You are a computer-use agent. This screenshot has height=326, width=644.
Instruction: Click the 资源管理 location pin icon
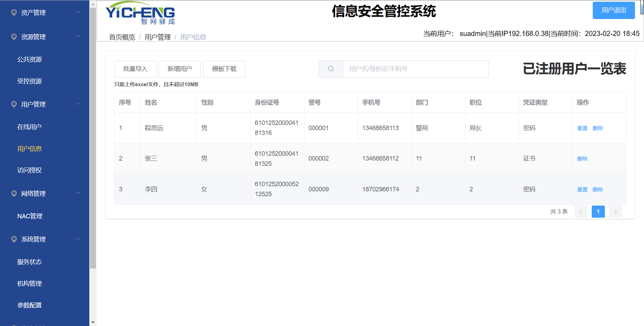14,37
